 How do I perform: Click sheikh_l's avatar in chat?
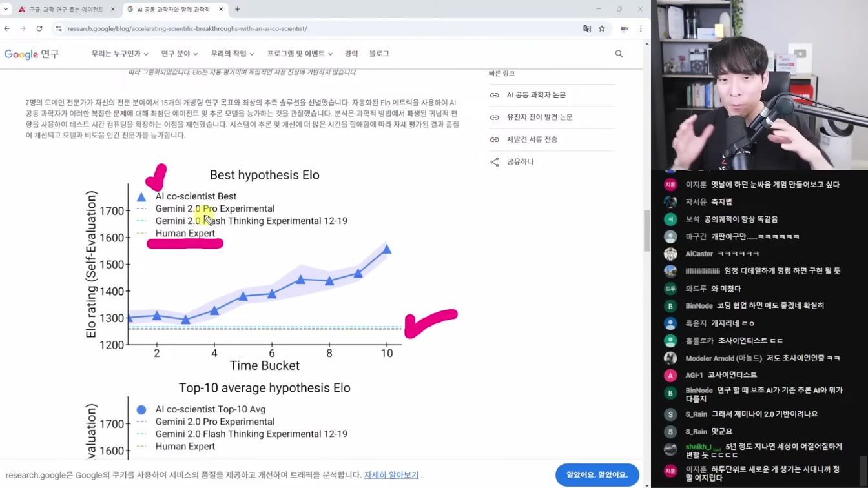point(670,450)
